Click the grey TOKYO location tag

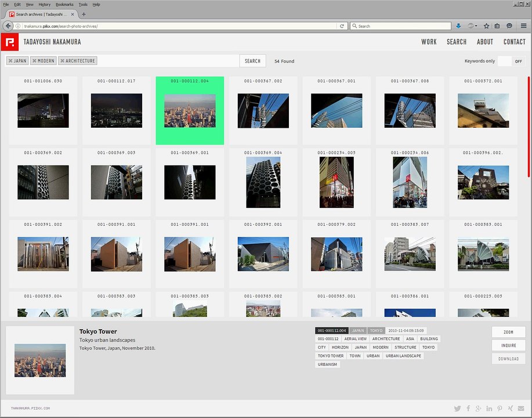[376, 330]
